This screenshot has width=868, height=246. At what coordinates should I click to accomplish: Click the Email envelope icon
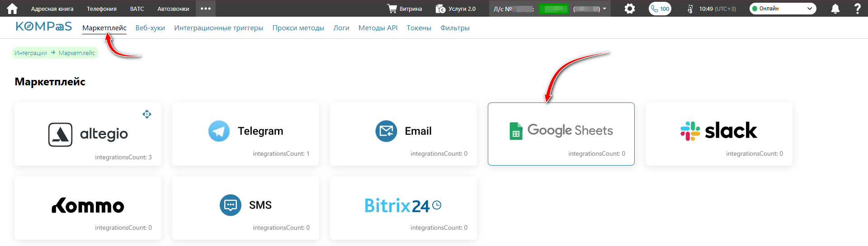click(x=386, y=131)
